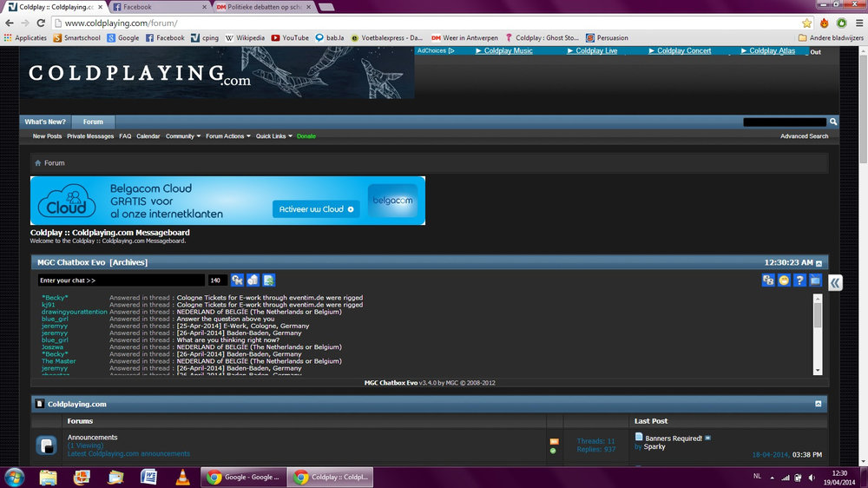The image size is (868, 488).
Task: Reload the page with the refresh icon
Action: (x=41, y=23)
